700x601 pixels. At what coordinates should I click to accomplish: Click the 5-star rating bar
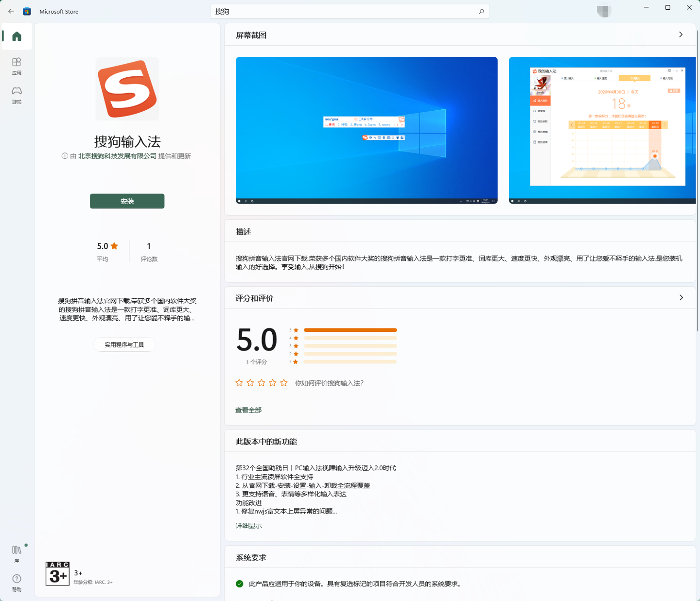tap(350, 330)
